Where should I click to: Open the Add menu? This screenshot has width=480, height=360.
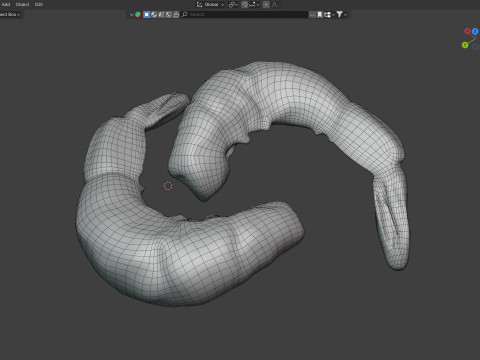point(6,4)
